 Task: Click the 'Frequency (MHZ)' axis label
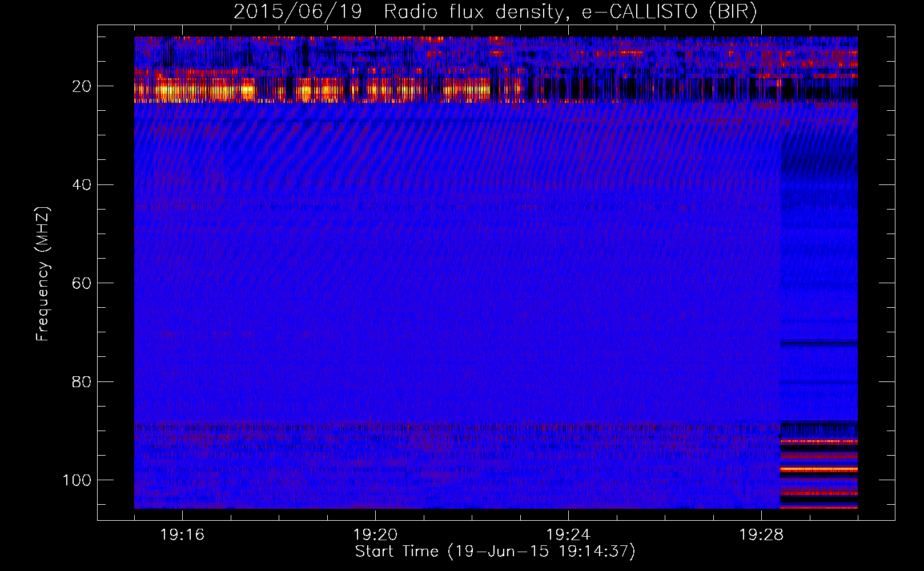(x=43, y=274)
